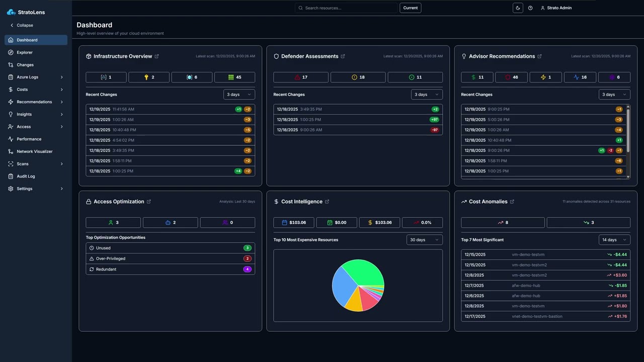Click the green user tile showing 3
The height and width of the screenshot is (362, 644).
pyautogui.click(x=113, y=222)
